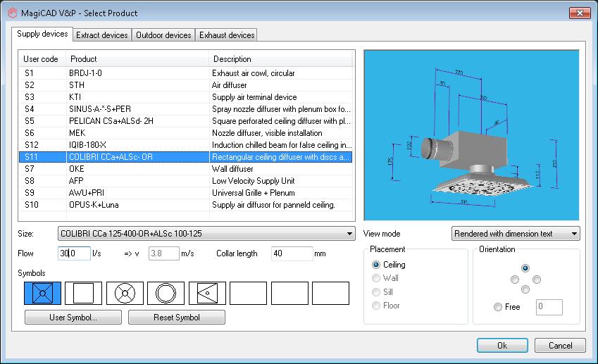Sort by Product column header
The width and height of the screenshot is (598, 364).
click(137, 59)
